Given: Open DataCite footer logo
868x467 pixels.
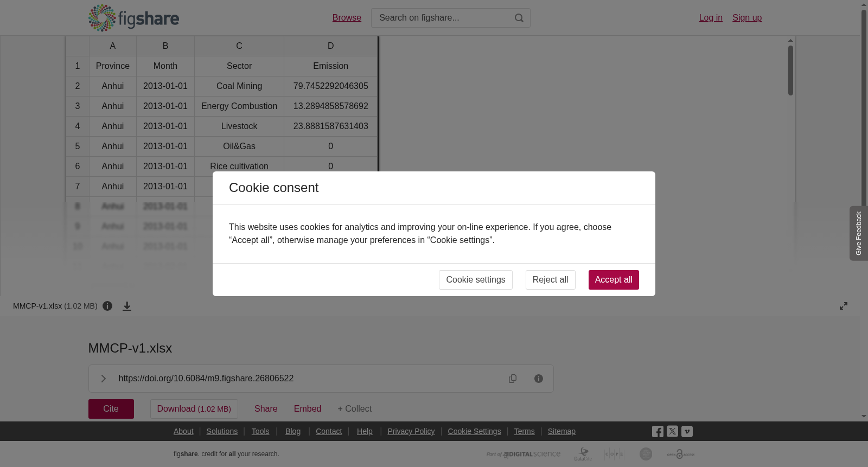Looking at the screenshot, I should tap(583, 454).
